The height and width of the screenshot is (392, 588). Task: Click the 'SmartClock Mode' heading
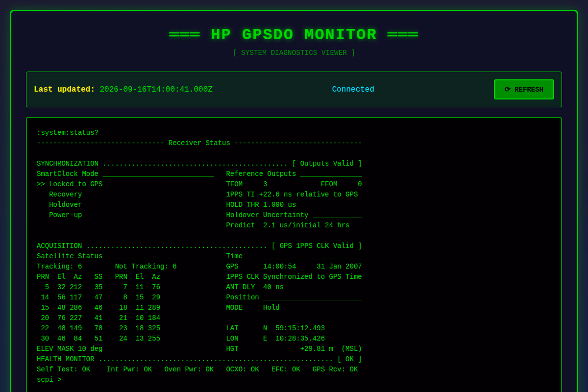pos(68,174)
